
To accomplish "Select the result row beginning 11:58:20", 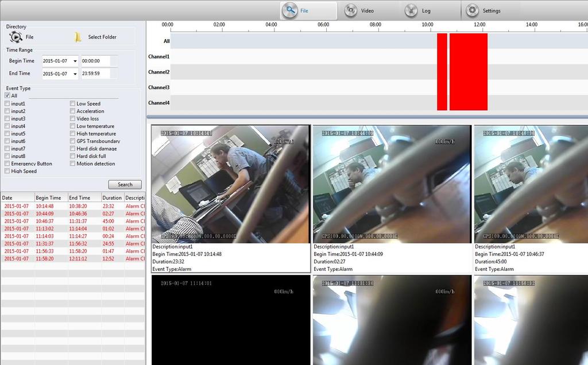I will (x=73, y=259).
